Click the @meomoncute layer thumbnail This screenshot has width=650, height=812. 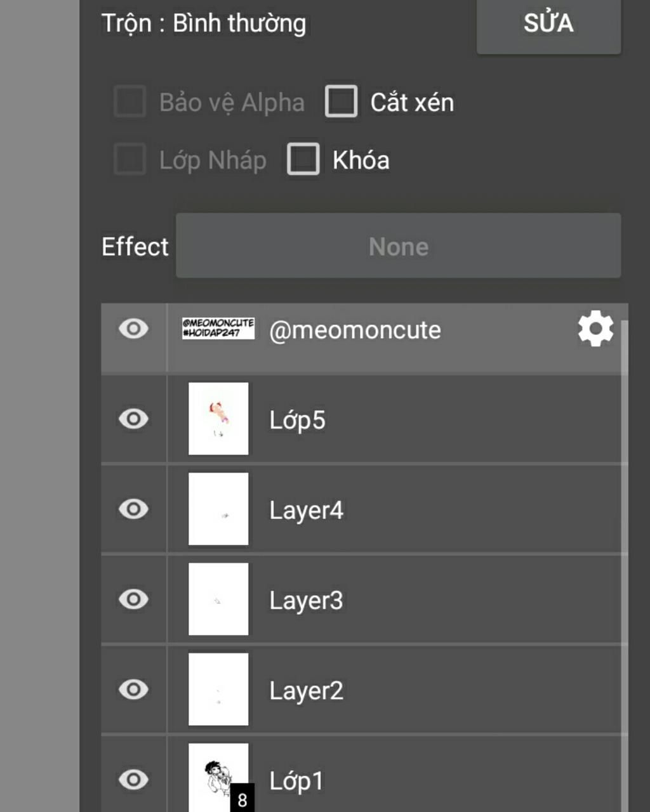pyautogui.click(x=218, y=329)
